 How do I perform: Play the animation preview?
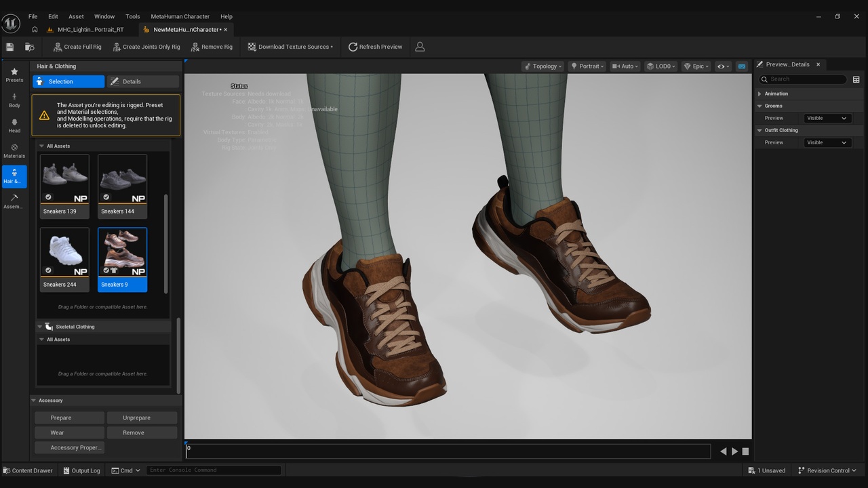(x=734, y=451)
